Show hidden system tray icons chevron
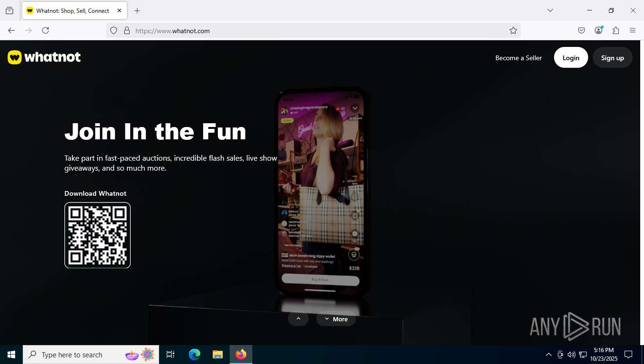This screenshot has height=364, width=644. point(549,355)
